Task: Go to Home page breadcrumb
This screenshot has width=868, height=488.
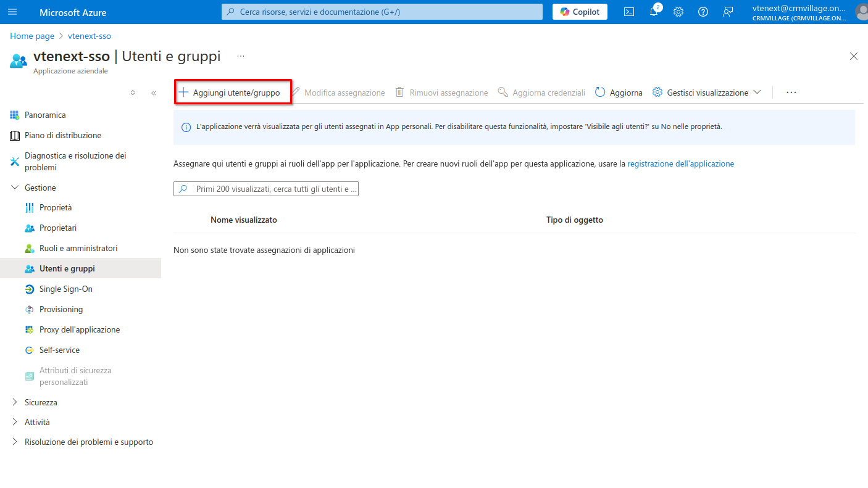Action: (x=32, y=36)
